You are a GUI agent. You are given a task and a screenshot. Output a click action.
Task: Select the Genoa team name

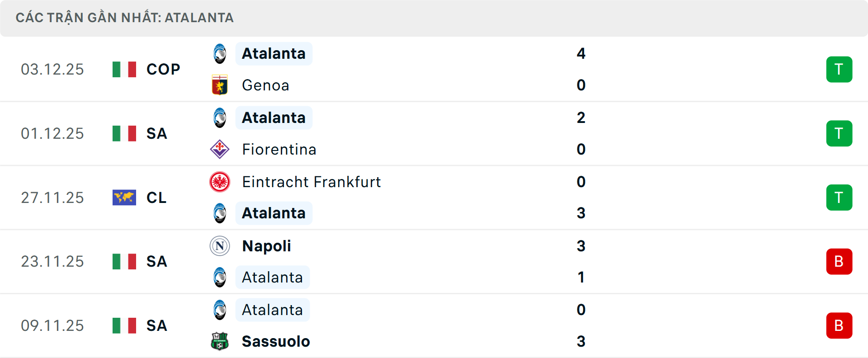(x=265, y=85)
